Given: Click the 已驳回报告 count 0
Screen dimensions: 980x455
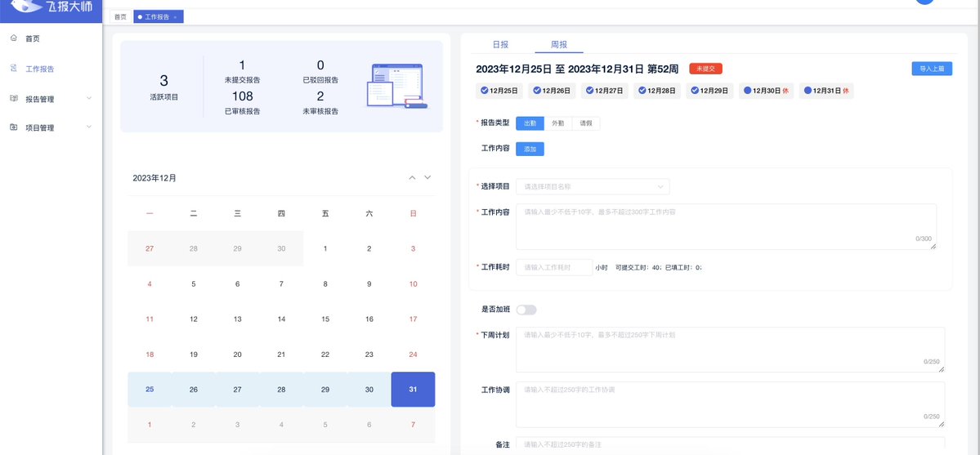Looking at the screenshot, I should click(320, 65).
